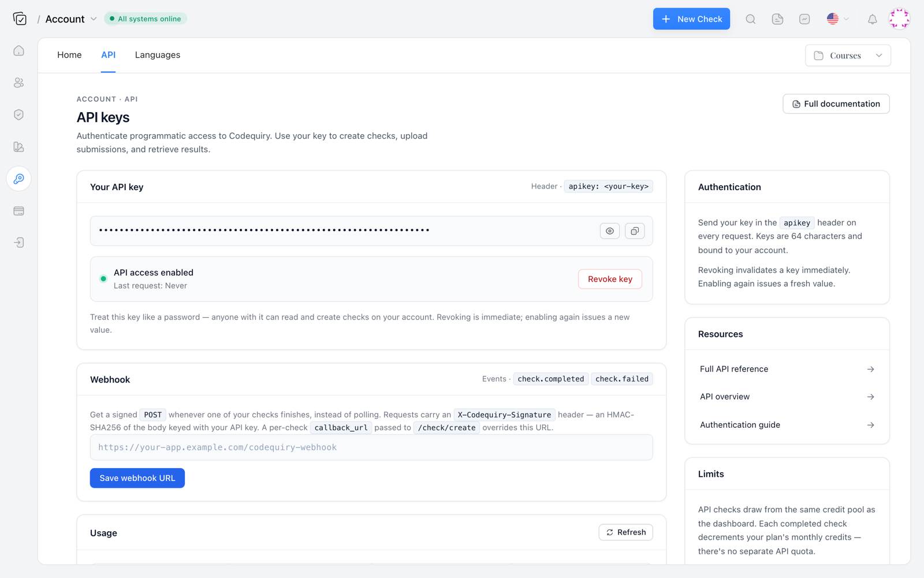Switch to the Home tab
Image resolution: width=924 pixels, height=578 pixels.
[69, 55]
